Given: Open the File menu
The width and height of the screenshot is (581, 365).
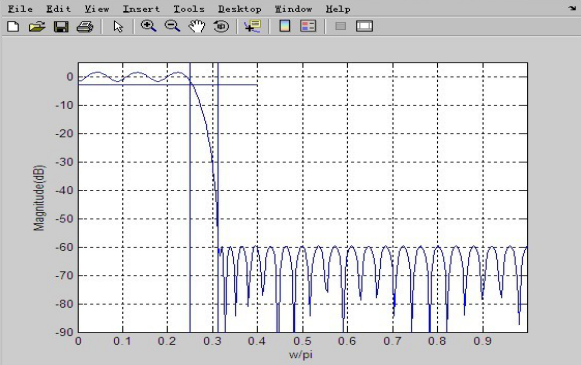Looking at the screenshot, I should pos(20,9).
